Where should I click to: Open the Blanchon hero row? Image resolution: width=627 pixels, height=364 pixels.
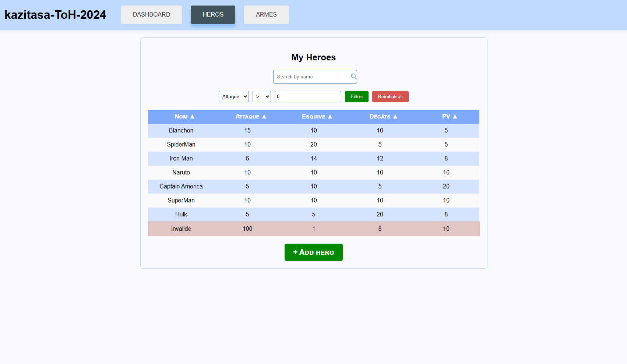click(x=181, y=131)
